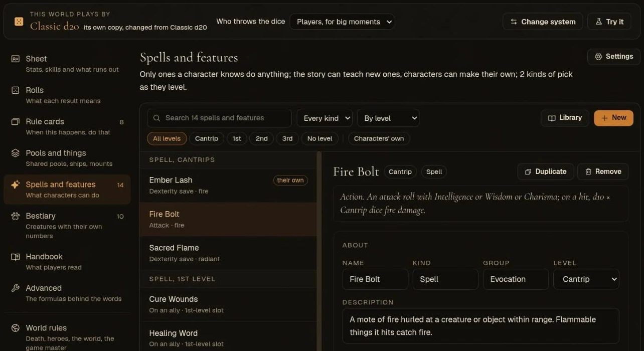Select Ember Lash in the spell list

click(228, 185)
